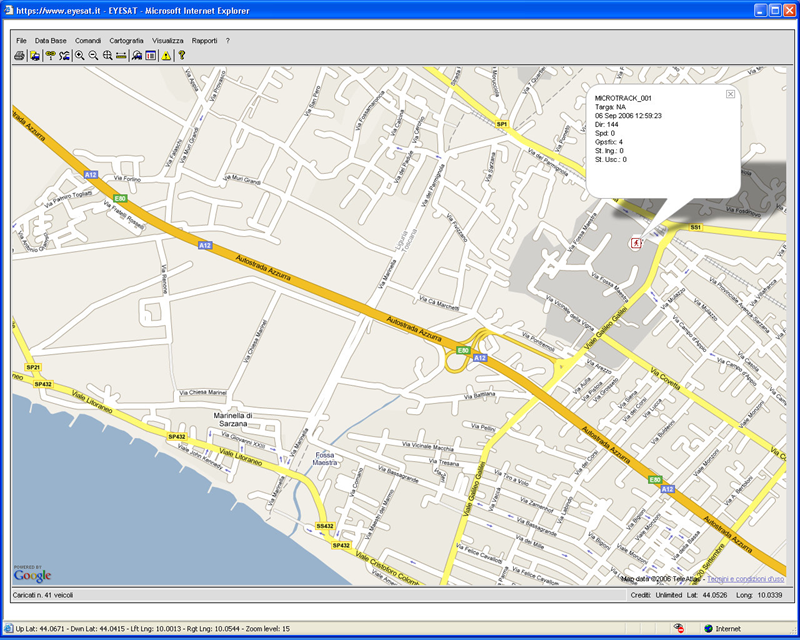
Task: Click the vehicle database toolbar icon
Action: click(35, 56)
